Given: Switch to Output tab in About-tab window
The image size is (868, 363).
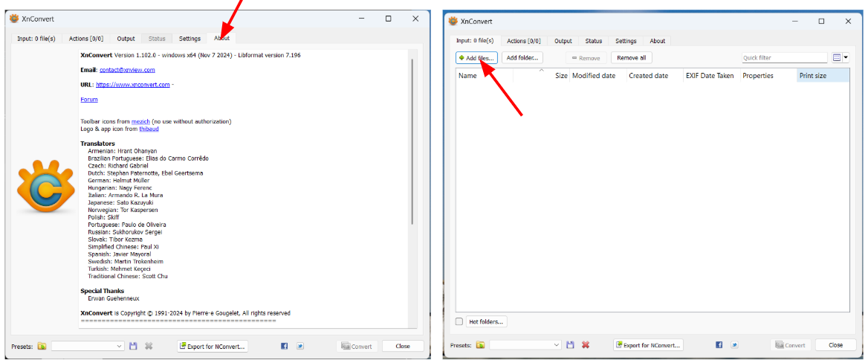Looking at the screenshot, I should click(126, 39).
